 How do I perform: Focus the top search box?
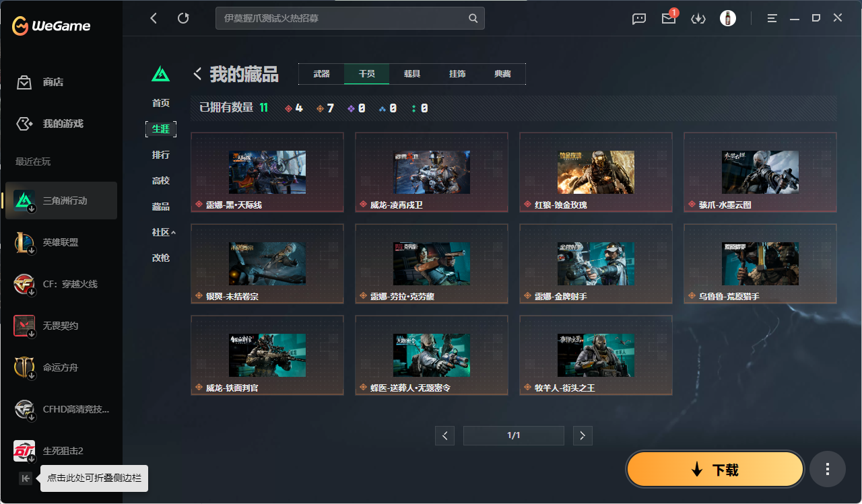(x=350, y=18)
